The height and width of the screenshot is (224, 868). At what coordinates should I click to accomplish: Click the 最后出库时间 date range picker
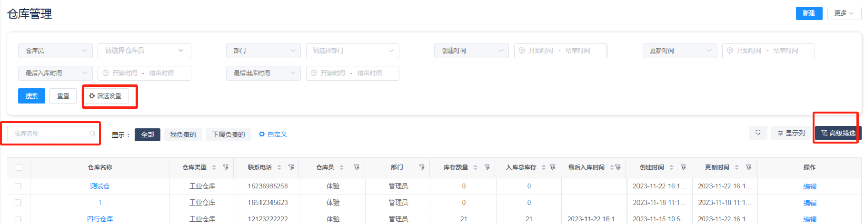(352, 73)
